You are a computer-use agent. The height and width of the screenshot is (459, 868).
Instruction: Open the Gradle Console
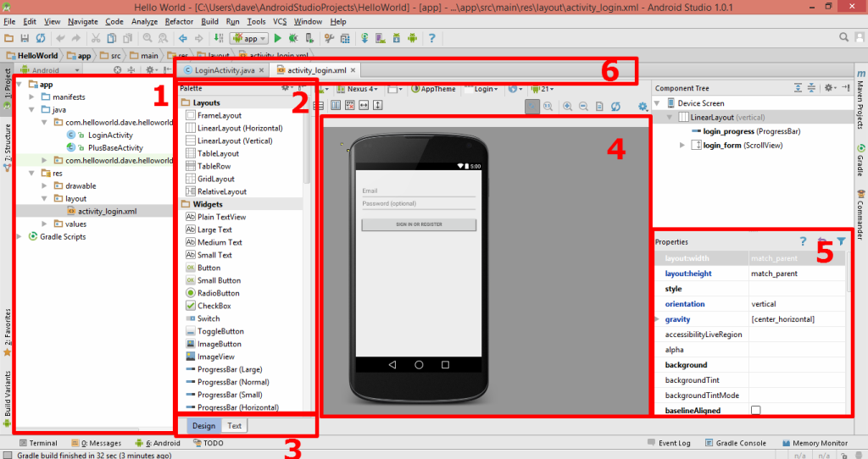pos(735,443)
